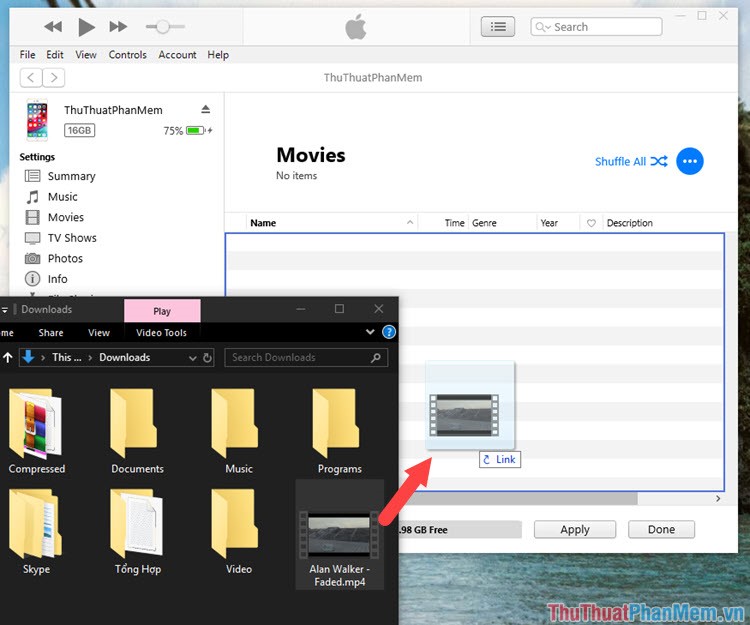The height and width of the screenshot is (625, 750).
Task: Select the Compressed folder
Action: point(37,431)
